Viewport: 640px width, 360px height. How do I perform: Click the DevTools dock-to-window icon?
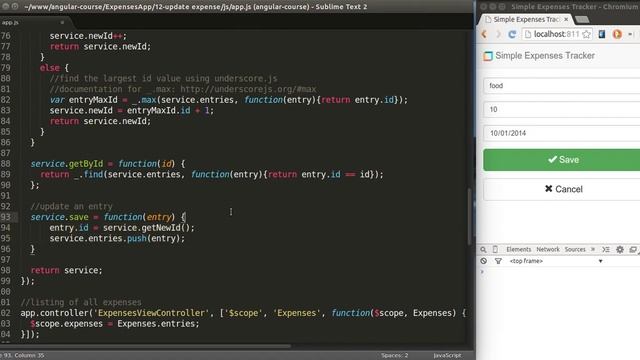(633, 249)
